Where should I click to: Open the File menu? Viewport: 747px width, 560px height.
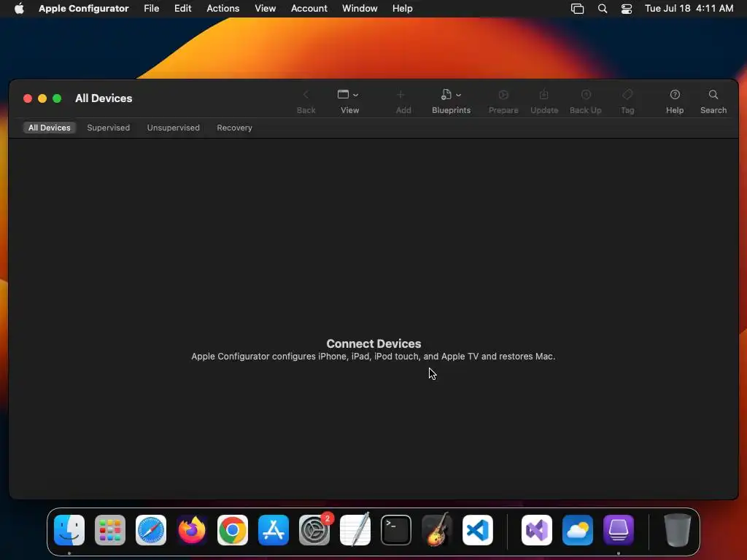[152, 9]
